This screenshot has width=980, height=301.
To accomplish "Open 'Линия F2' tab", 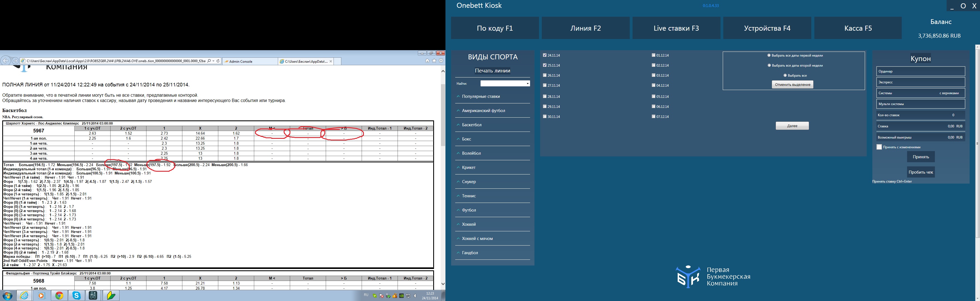I will (x=585, y=28).
